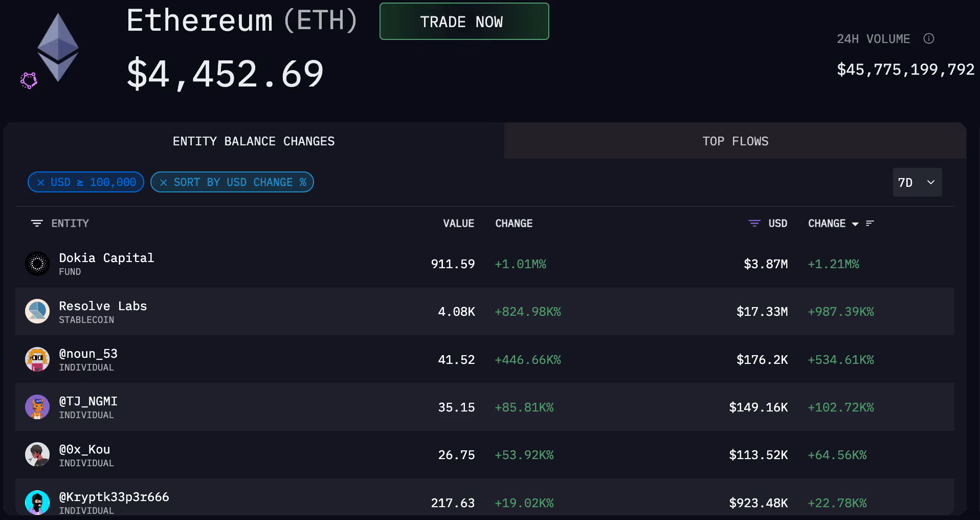Click the 24H VOLUME label

click(873, 39)
